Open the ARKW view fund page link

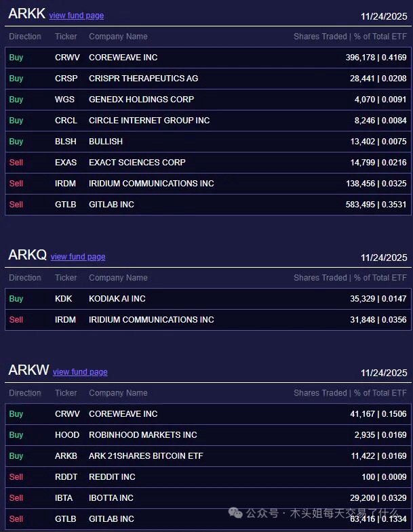80,372
